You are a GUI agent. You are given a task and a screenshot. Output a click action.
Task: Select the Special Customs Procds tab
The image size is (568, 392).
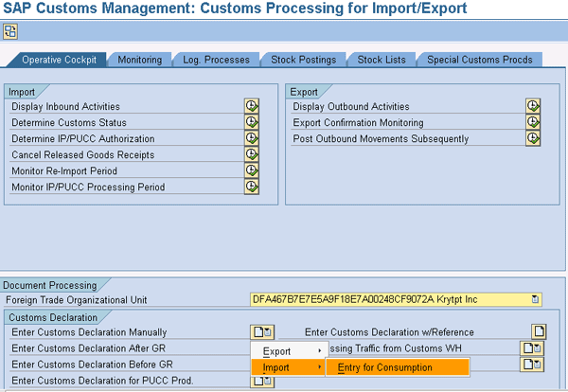tap(478, 60)
